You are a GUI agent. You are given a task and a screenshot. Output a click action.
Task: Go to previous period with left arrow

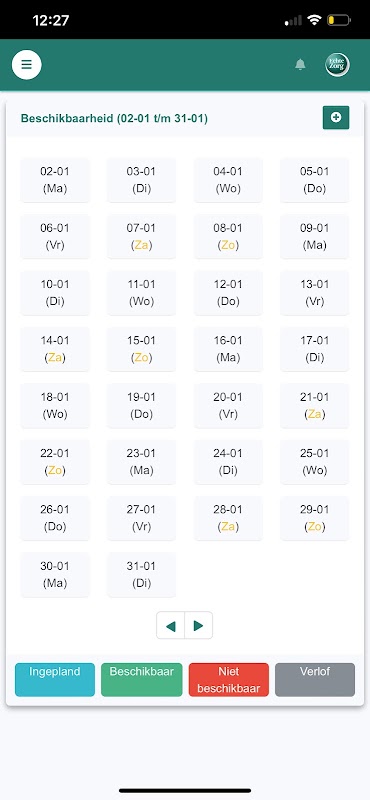170,626
